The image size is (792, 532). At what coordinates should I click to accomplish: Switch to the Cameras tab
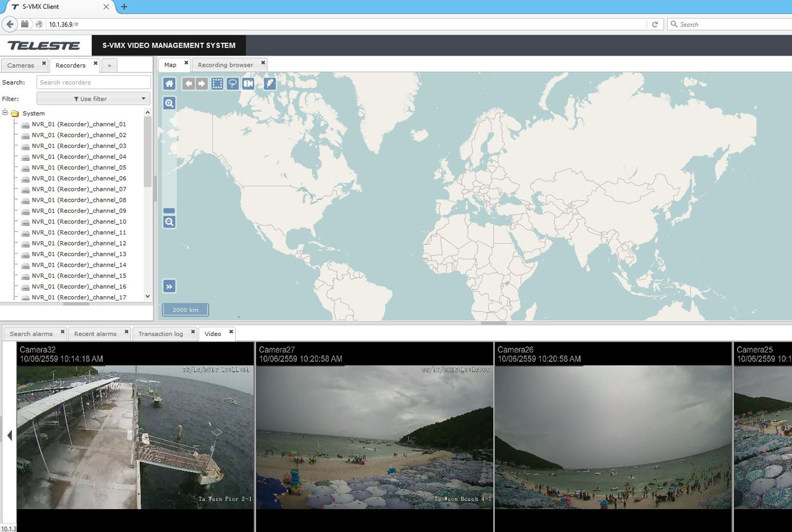[20, 66]
